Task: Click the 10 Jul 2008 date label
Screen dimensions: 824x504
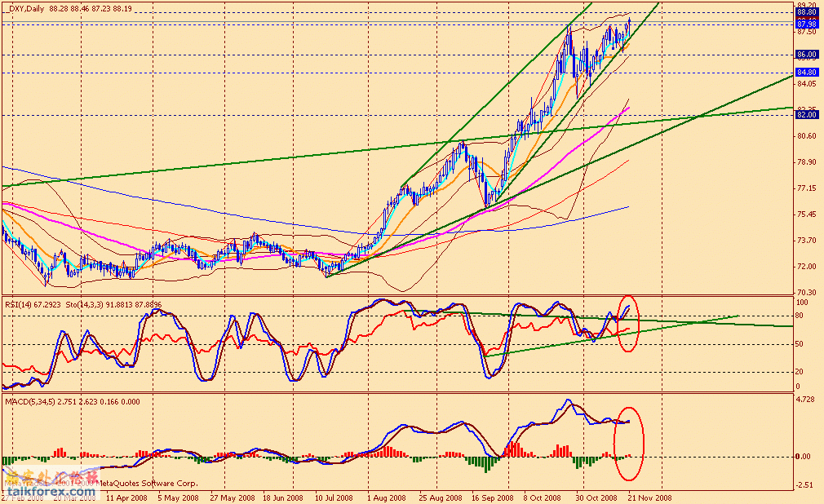Action: 334,497
